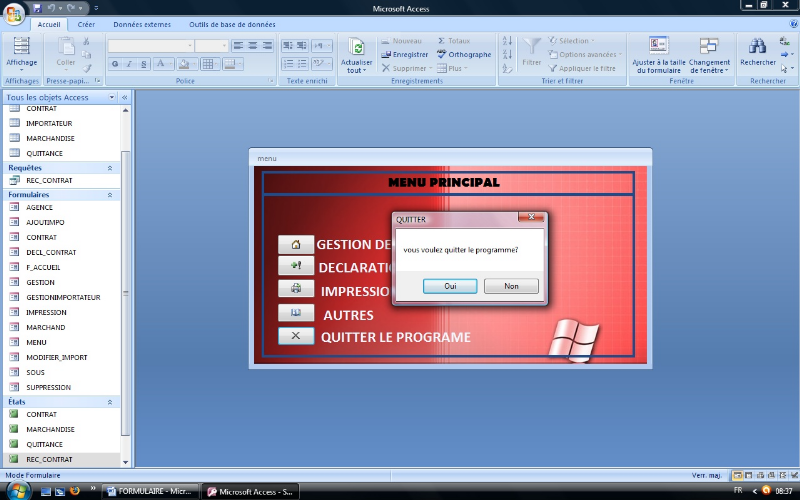Click the home icon button for Gestion
This screenshot has width=800, height=500.
coord(295,245)
